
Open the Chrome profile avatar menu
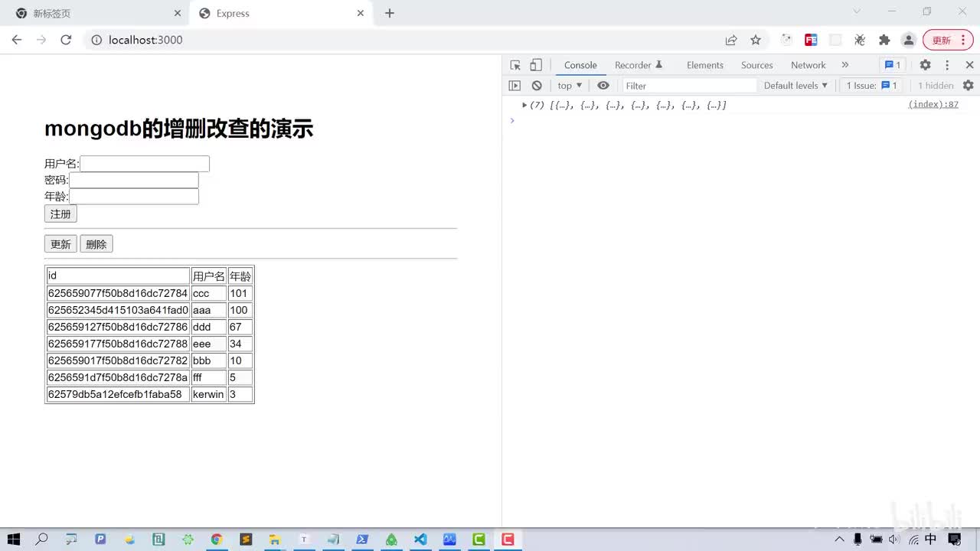click(909, 40)
